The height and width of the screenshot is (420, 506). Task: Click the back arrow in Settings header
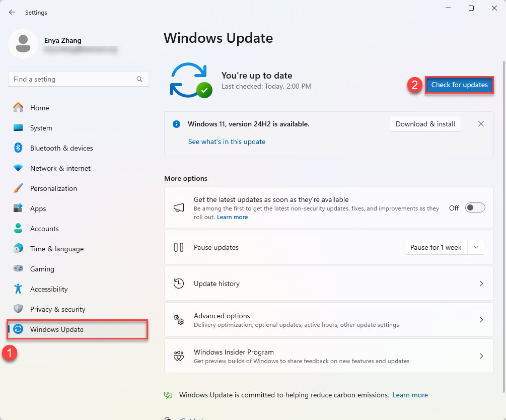coord(12,12)
